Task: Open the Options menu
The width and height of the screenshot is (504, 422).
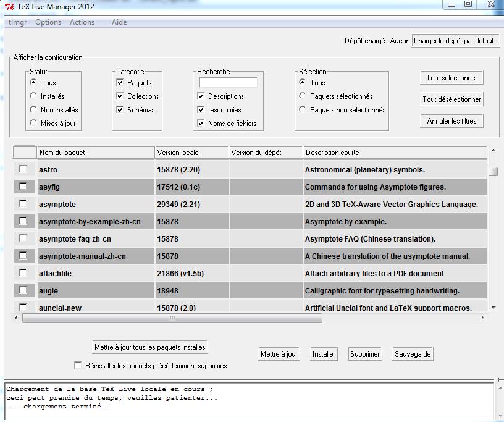Action: [x=48, y=22]
